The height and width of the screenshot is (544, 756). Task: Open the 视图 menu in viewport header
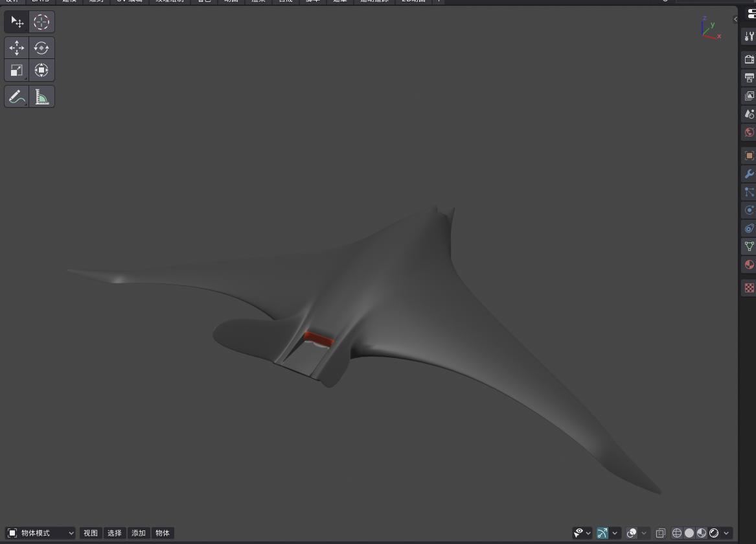click(91, 533)
